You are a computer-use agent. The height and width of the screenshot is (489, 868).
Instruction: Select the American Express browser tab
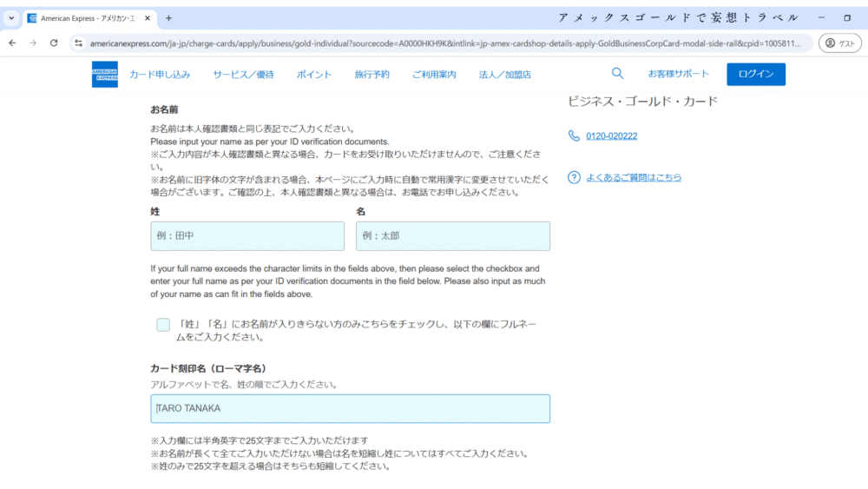tap(89, 18)
